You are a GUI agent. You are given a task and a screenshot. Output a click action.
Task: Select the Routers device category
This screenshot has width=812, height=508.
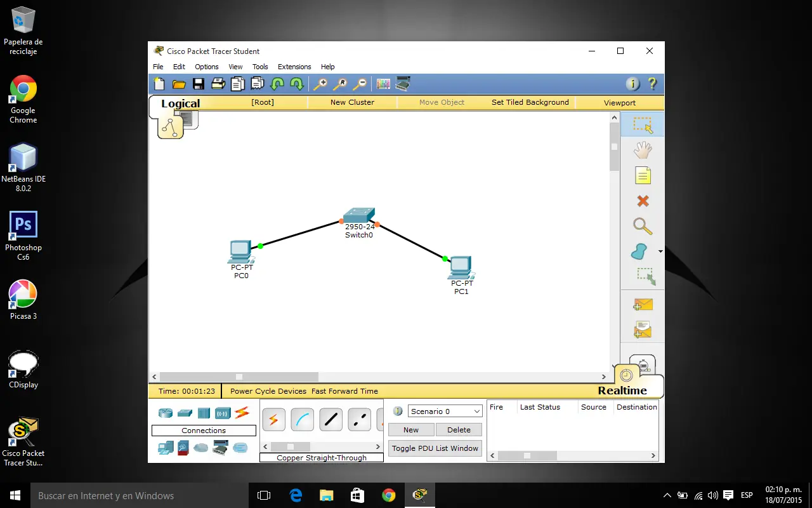tap(166, 413)
